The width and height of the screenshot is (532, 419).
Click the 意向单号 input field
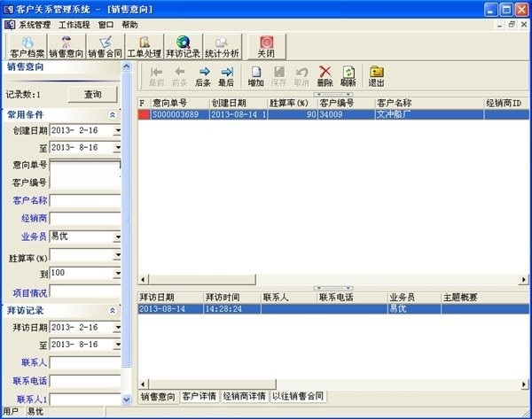coord(85,165)
